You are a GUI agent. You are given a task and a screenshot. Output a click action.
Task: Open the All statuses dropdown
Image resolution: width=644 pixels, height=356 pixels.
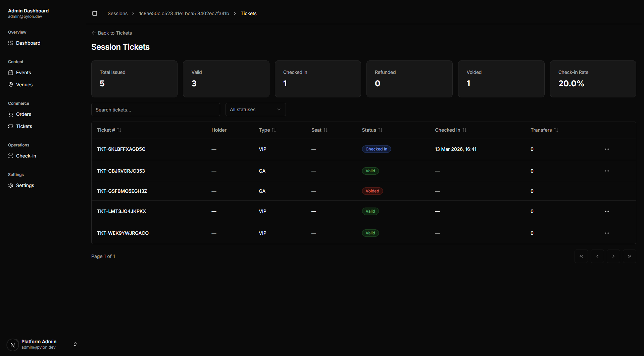pos(256,109)
